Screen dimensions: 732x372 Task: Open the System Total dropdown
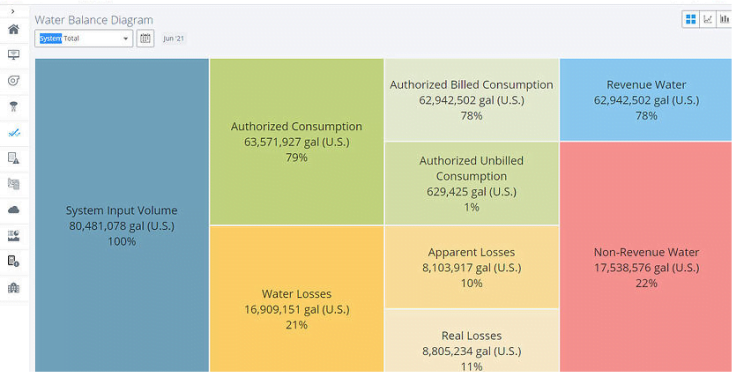(x=84, y=38)
